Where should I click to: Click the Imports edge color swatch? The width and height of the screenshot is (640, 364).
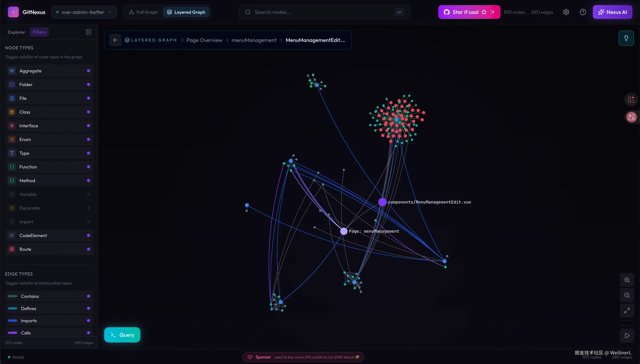click(13, 321)
